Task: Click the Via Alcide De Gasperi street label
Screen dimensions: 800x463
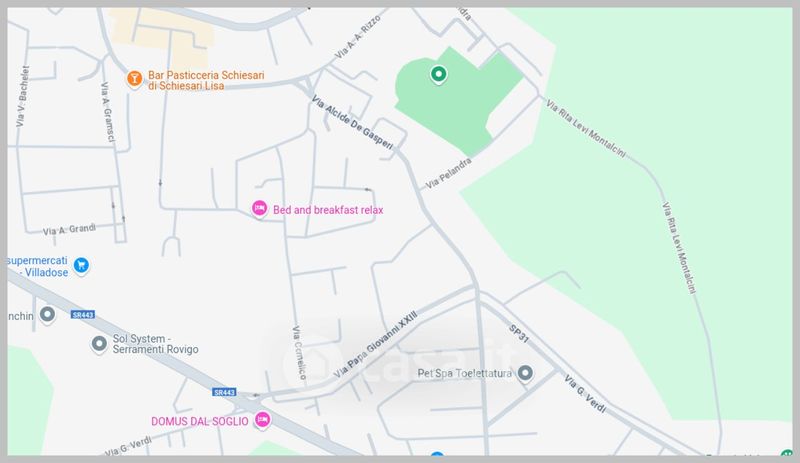Action: point(353,123)
